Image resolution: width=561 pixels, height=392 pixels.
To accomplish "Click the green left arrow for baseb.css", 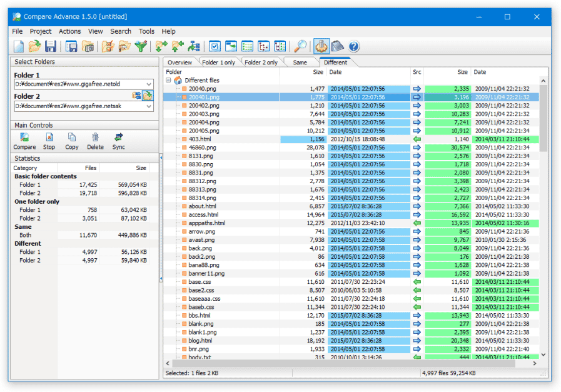I will pyautogui.click(x=417, y=307).
